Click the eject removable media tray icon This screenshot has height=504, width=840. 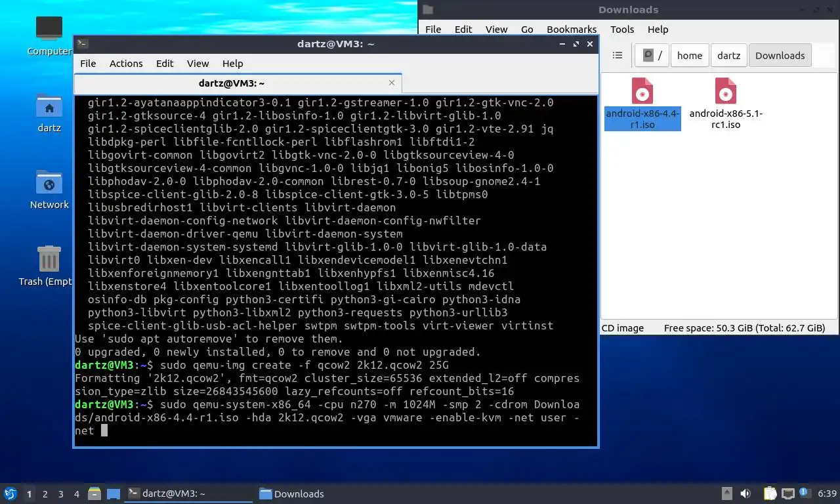727,493
